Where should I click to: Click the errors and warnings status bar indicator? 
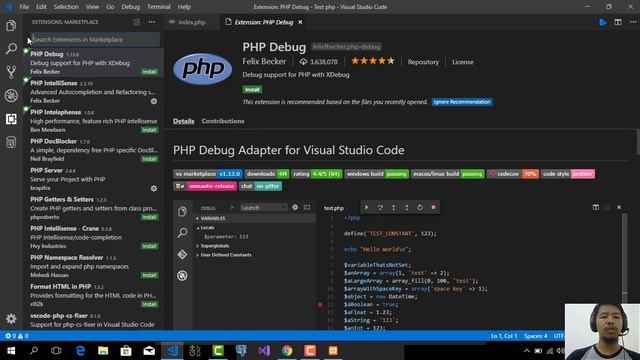click(x=17, y=336)
